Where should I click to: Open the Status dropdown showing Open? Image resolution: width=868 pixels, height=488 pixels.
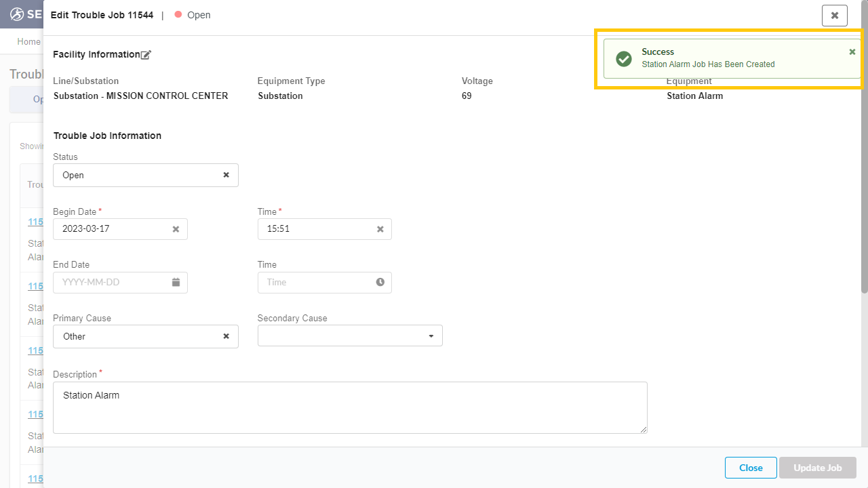tap(136, 175)
